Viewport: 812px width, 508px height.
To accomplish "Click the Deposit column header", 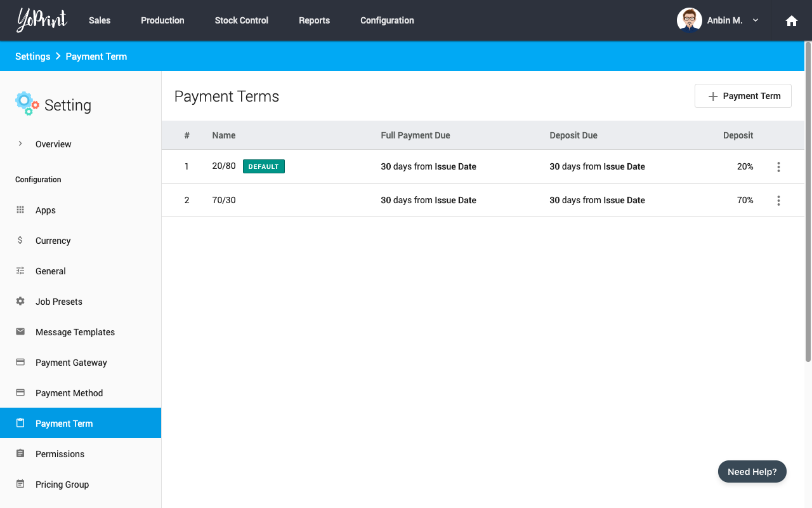I will (738, 135).
